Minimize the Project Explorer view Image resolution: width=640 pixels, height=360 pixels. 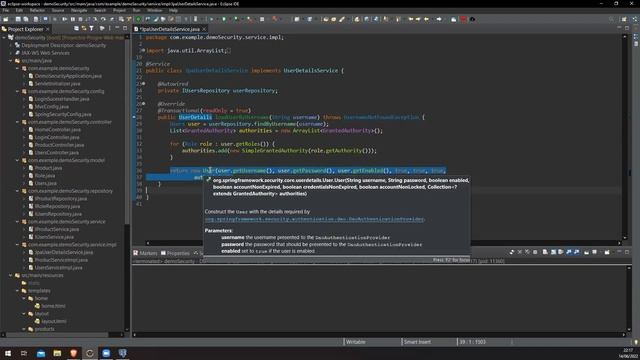[x=117, y=29]
